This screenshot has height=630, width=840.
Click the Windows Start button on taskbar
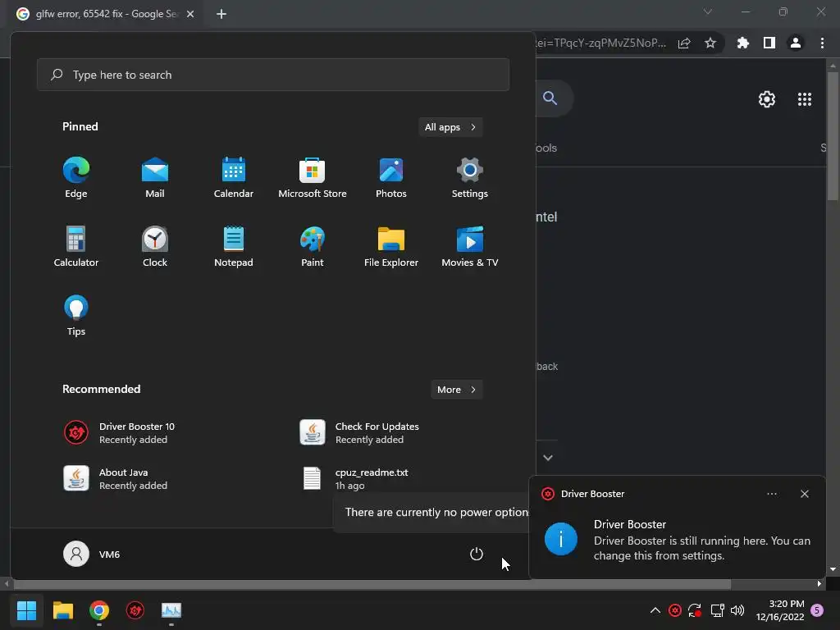pos(27,610)
